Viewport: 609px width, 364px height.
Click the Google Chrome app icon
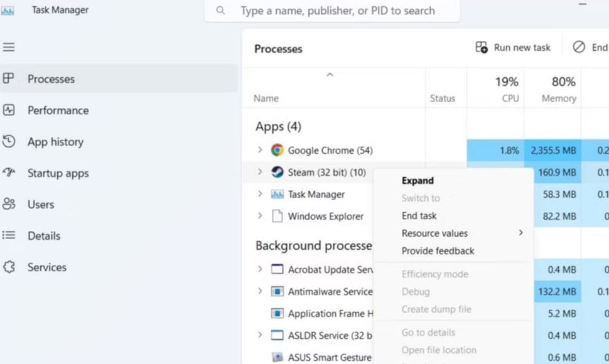(277, 150)
